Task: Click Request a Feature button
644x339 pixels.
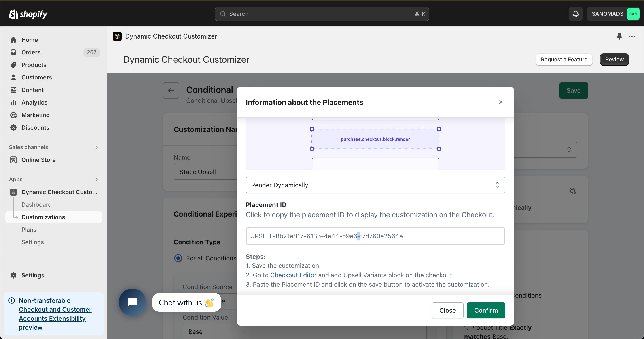Action: pyautogui.click(x=564, y=60)
